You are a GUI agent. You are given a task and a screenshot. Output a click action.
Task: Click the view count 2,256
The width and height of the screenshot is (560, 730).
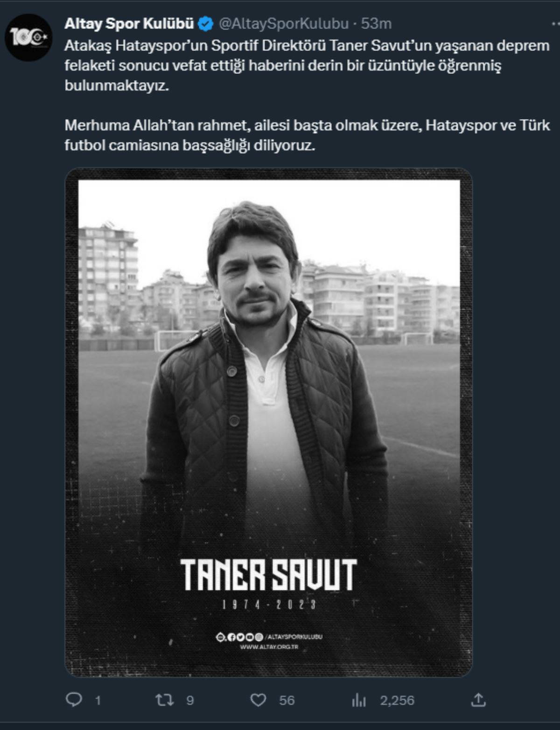pos(397,700)
